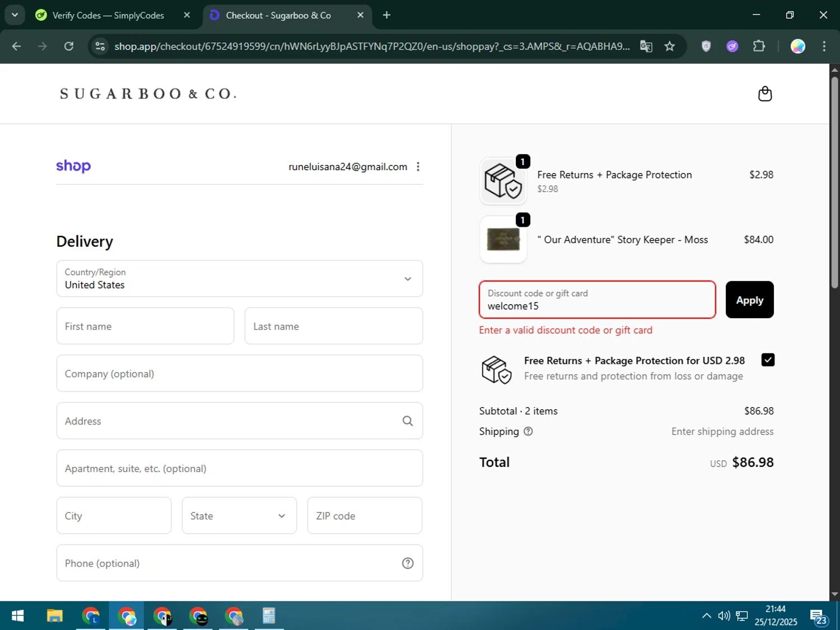Uncheck Free Returns + Package Protection checkbox

[x=768, y=360]
